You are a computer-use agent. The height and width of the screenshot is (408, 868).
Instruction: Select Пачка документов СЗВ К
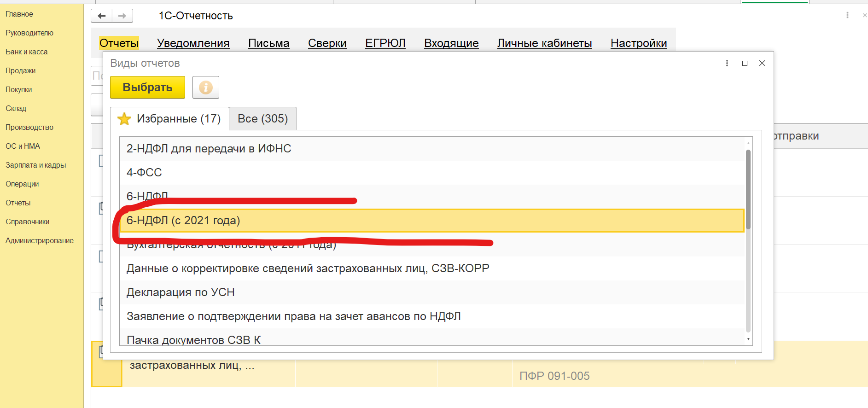pyautogui.click(x=432, y=338)
